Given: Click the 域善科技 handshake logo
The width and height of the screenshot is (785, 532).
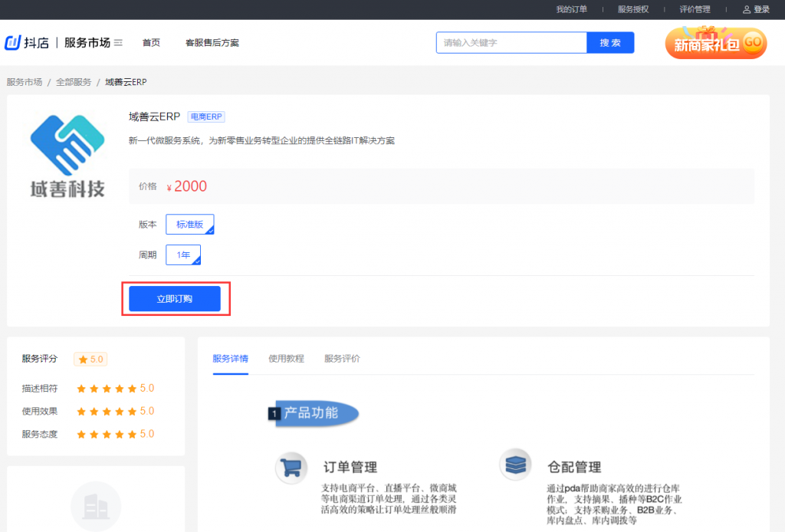Looking at the screenshot, I should 67,144.
